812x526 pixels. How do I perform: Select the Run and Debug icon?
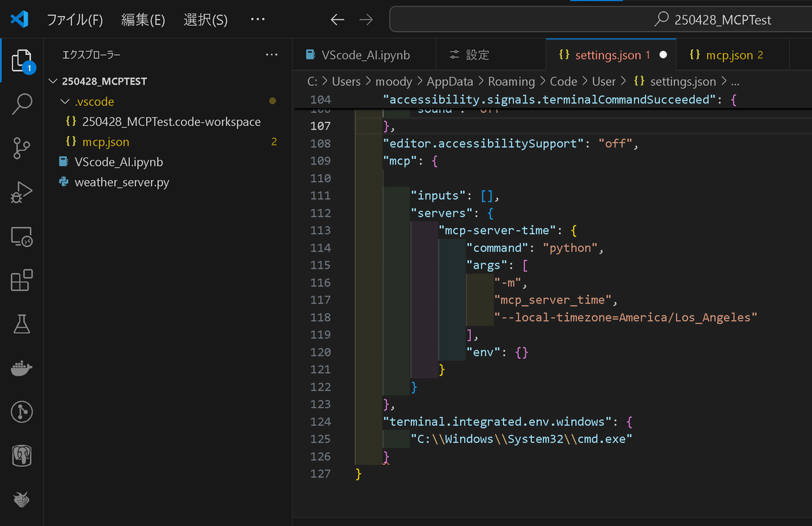[x=22, y=192]
